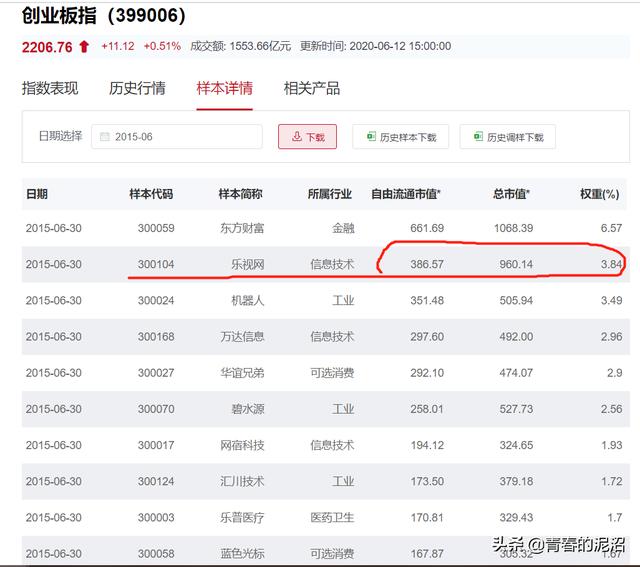Click the 样本简称 column header
Viewport: 640px width, 567px height.
[241, 194]
